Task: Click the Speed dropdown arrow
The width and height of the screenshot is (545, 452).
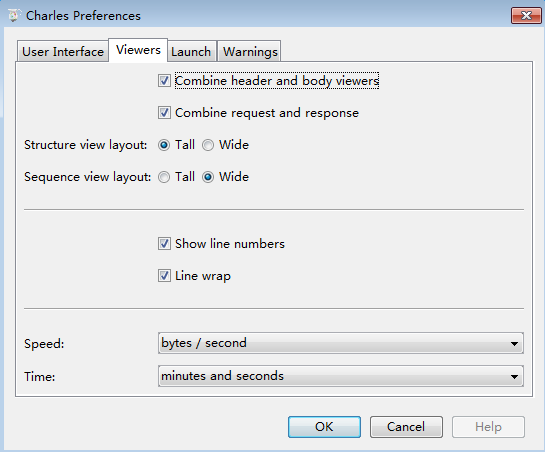Action: (x=514, y=344)
